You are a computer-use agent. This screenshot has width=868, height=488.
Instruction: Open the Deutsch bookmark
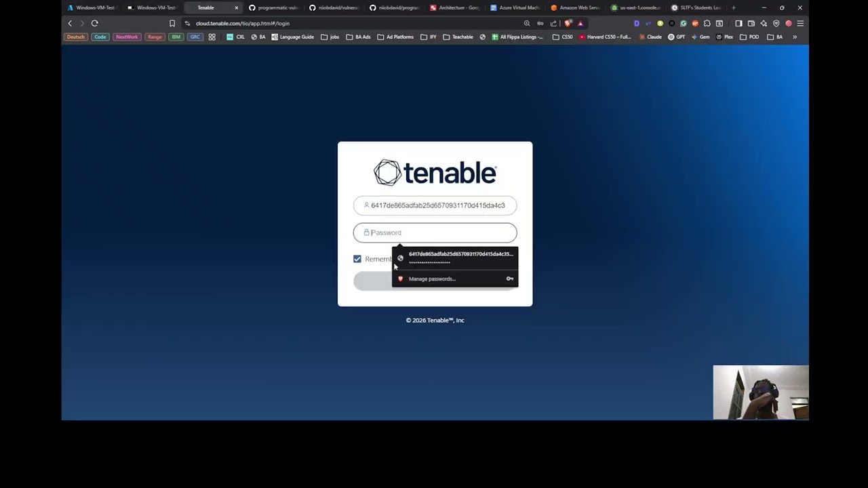tap(75, 37)
